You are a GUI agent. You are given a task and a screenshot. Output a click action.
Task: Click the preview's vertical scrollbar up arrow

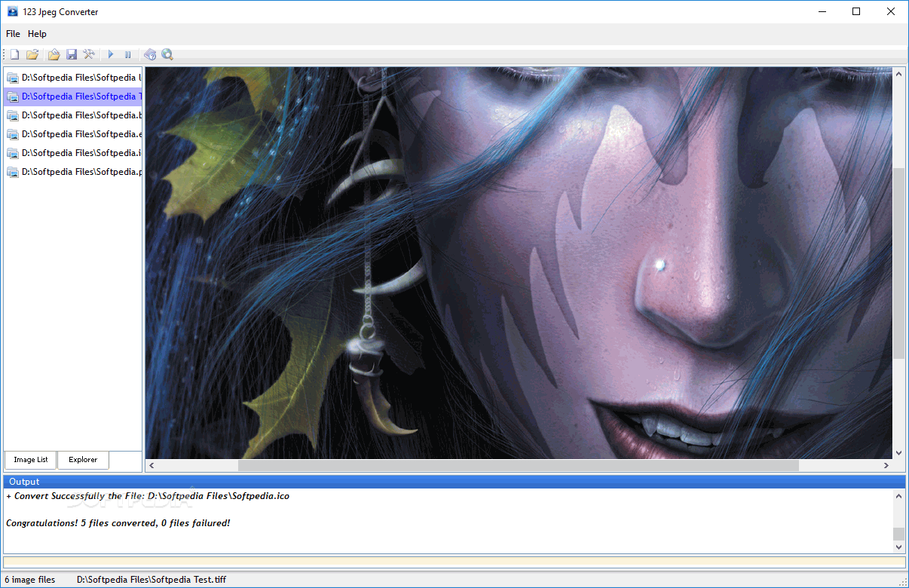point(898,74)
